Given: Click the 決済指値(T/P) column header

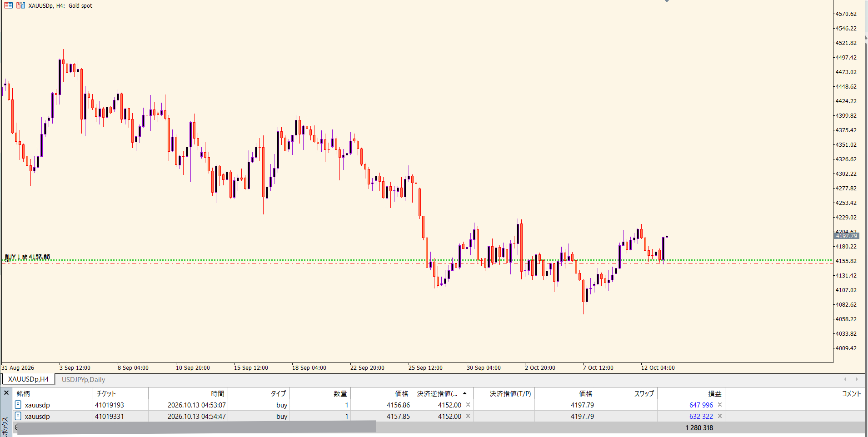Looking at the screenshot, I should tap(504, 393).
